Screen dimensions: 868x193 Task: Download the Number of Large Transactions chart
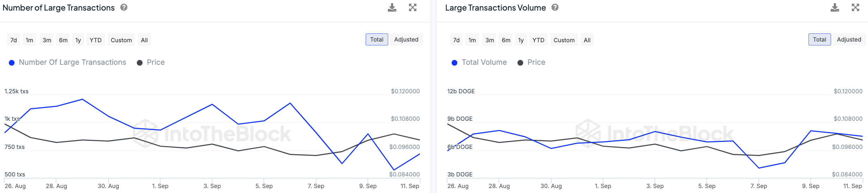click(392, 8)
